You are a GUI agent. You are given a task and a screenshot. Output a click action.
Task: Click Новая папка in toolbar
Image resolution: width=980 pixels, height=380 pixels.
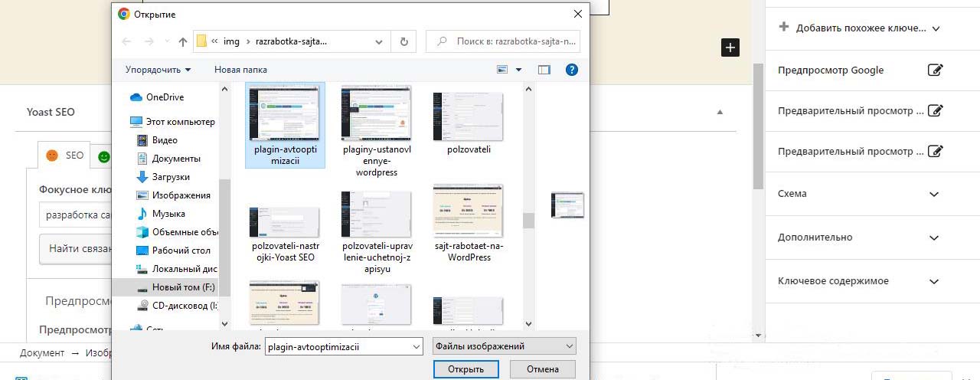pyautogui.click(x=240, y=70)
